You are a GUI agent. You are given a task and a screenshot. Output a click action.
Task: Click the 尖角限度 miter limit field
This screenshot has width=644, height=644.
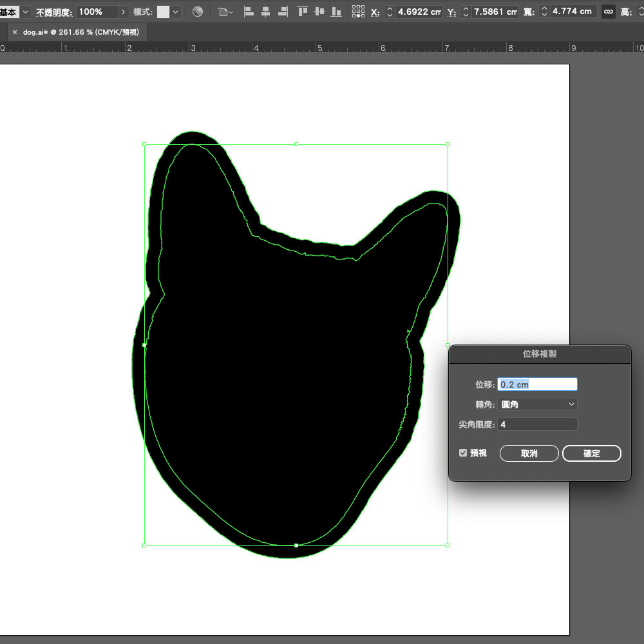(537, 424)
